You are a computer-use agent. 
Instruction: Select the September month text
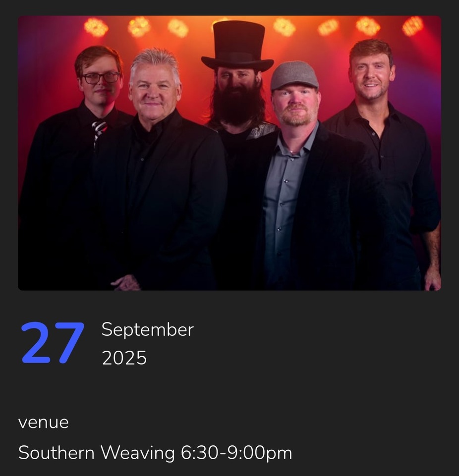coord(148,330)
